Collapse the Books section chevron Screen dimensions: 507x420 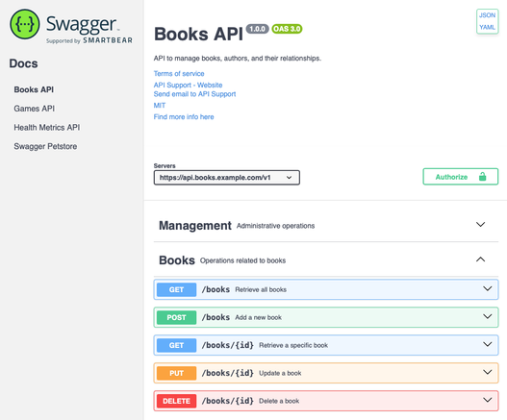click(480, 259)
